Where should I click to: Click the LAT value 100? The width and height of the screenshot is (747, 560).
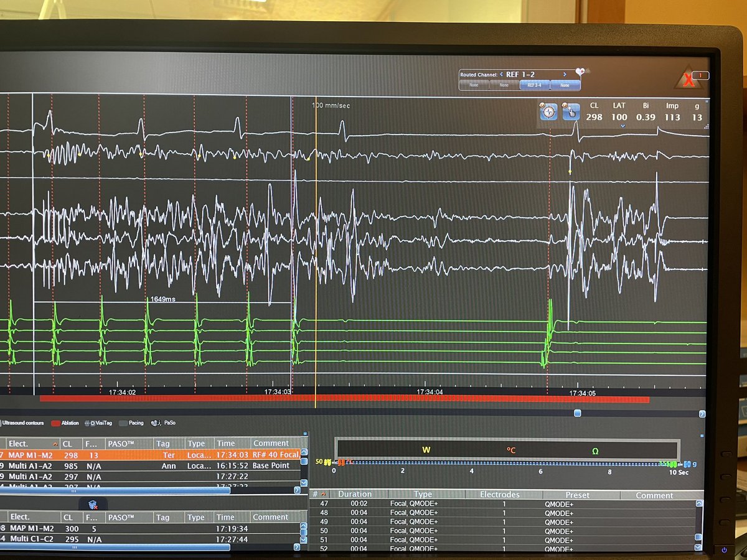click(x=619, y=117)
